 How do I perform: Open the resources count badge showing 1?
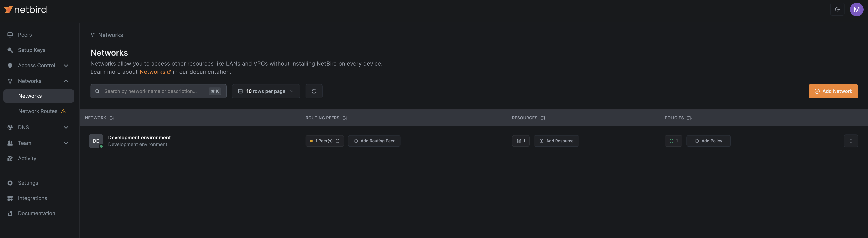click(521, 141)
